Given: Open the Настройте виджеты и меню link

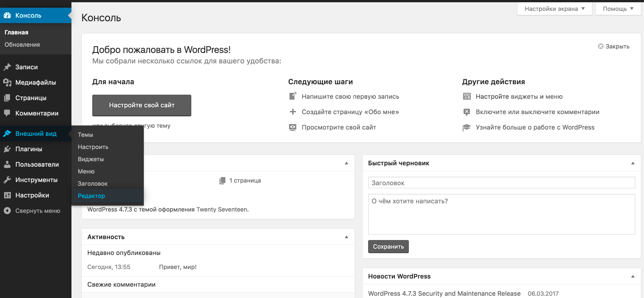Looking at the screenshot, I should 519,96.
